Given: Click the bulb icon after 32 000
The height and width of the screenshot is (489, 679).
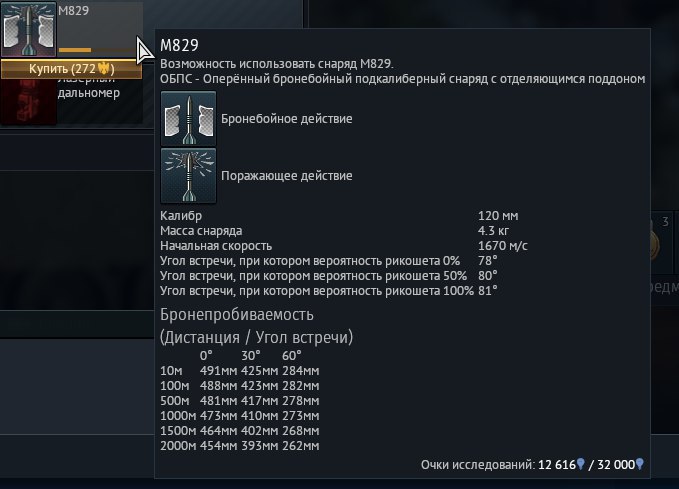Looking at the screenshot, I should (x=640, y=465).
